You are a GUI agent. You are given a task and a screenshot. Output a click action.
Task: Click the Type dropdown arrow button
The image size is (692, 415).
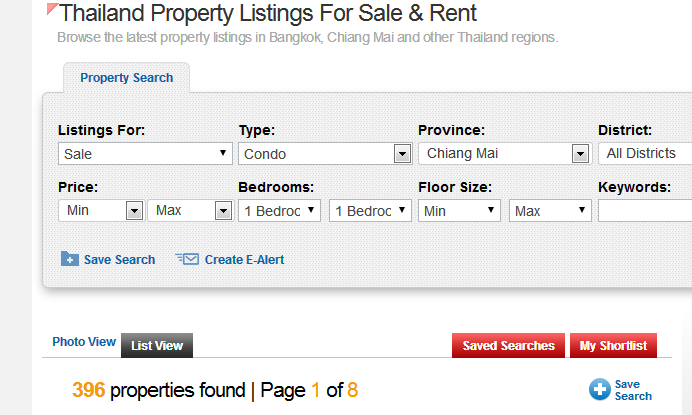pyautogui.click(x=402, y=154)
